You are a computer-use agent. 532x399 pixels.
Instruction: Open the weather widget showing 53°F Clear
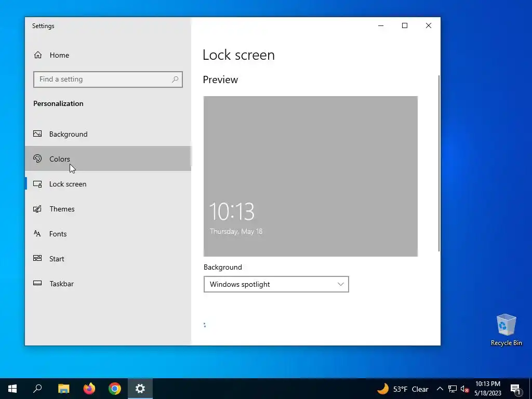coord(403,389)
